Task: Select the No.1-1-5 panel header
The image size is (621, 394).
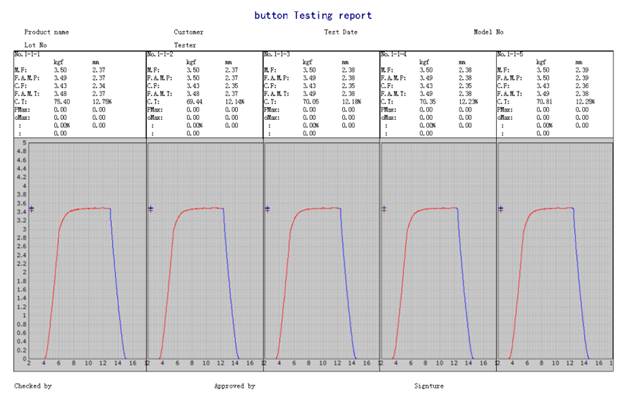Action: [510, 54]
